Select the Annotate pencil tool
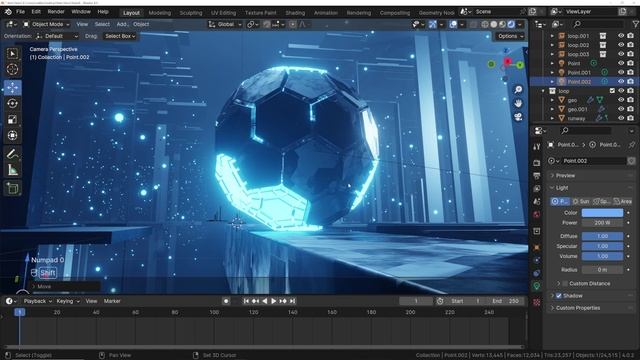This screenshot has width=640, height=360. [12, 154]
